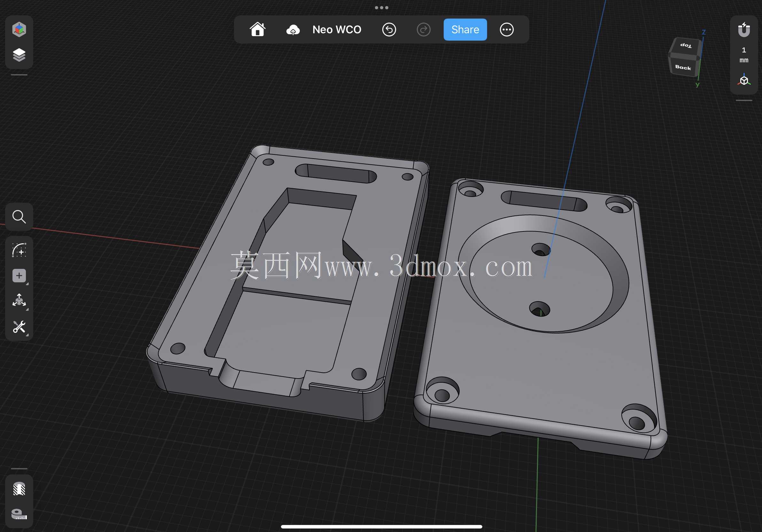
Task: Select the tape measure tool
Action: click(x=19, y=514)
